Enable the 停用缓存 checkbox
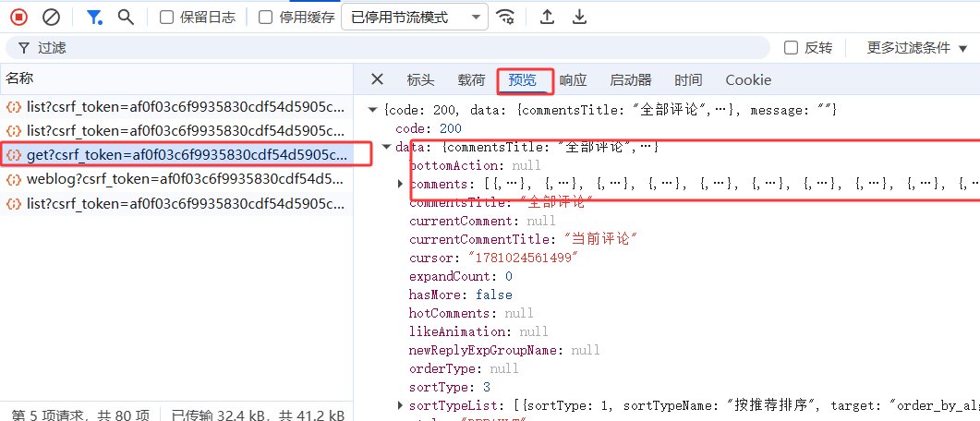Image resolution: width=980 pixels, height=421 pixels. tap(266, 17)
